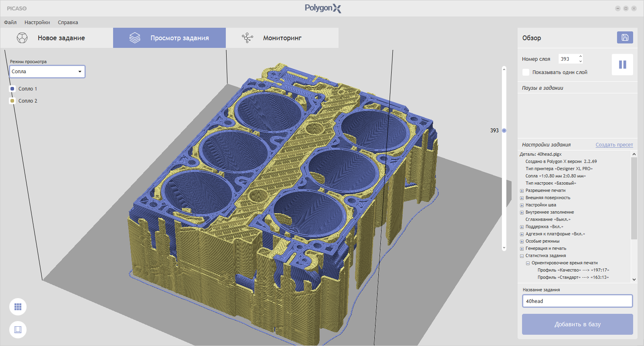Open the Справка menu

[x=68, y=23]
